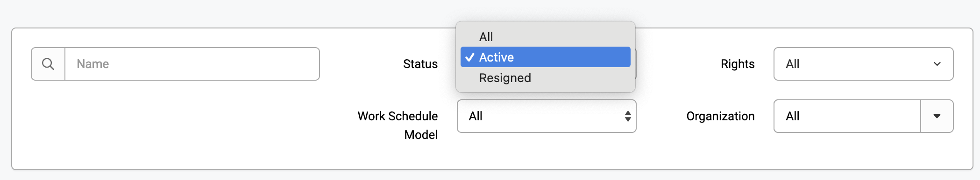Click the chevron arrow in Rights dropdown
The width and height of the screenshot is (980, 180).
[x=937, y=64]
